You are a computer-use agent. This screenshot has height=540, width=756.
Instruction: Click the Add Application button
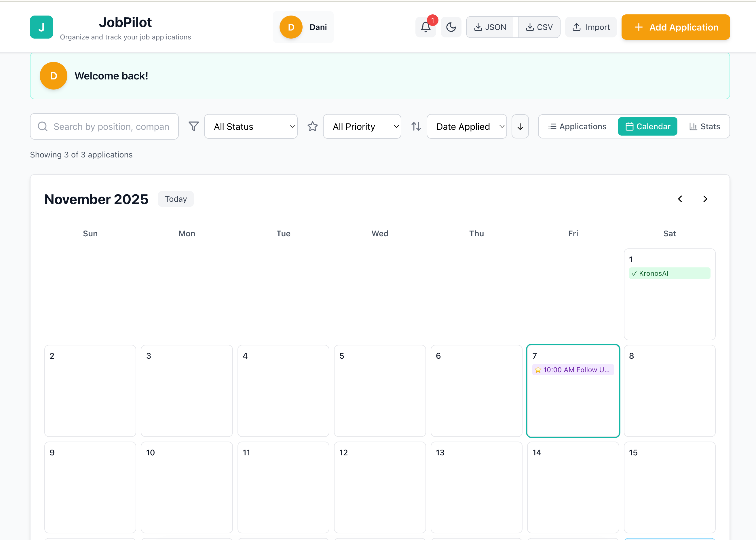(675, 27)
